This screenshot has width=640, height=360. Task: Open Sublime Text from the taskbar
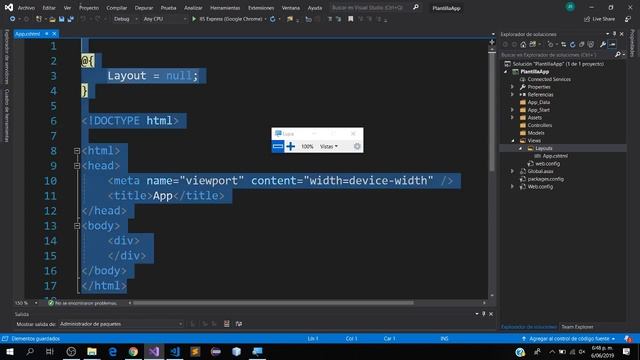(195, 352)
